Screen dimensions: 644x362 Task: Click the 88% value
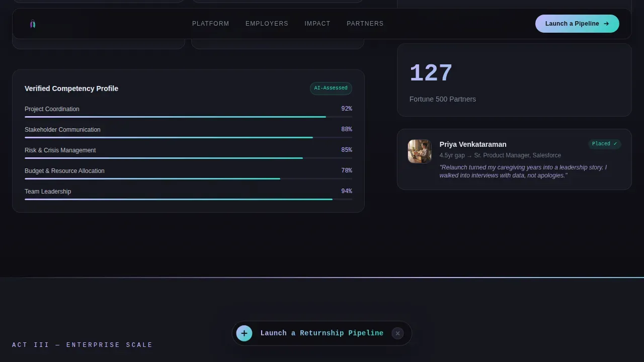[347, 129]
